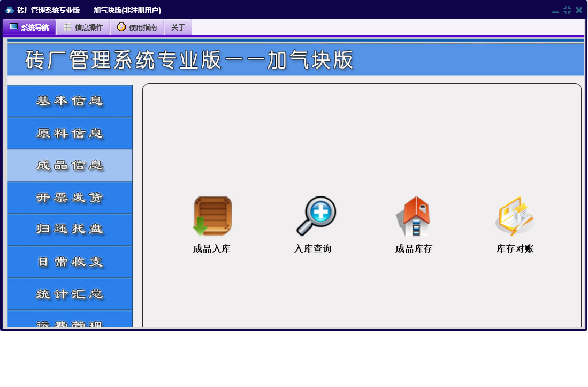Screen dimensions: 588x387
Task: Open the 关于 tab
Action: pos(178,27)
